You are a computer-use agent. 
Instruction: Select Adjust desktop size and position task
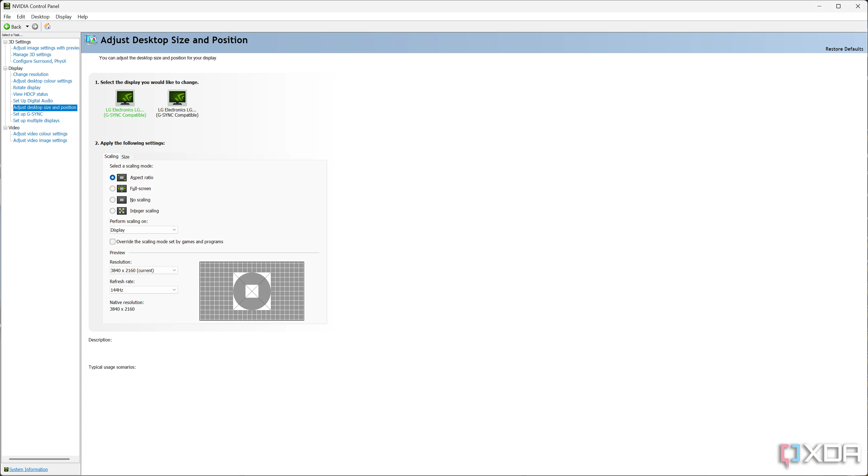45,108
